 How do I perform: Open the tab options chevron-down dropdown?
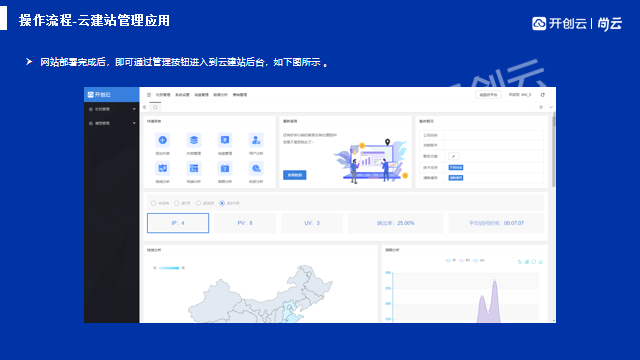click(x=551, y=107)
